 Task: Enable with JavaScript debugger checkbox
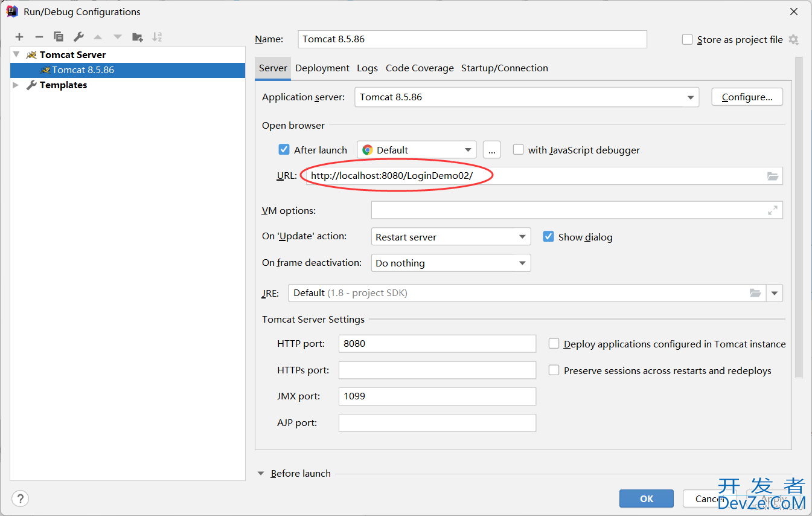[518, 149]
